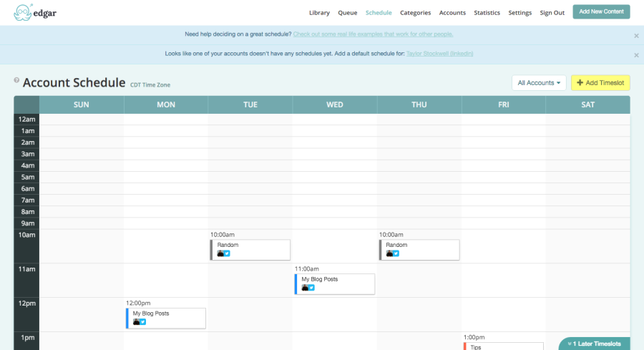This screenshot has height=350, width=644.
Task: Open the Library menu item
Action: click(319, 13)
